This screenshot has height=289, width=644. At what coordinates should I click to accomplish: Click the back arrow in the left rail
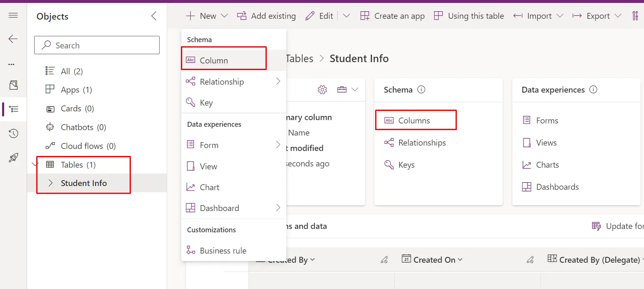[13, 39]
